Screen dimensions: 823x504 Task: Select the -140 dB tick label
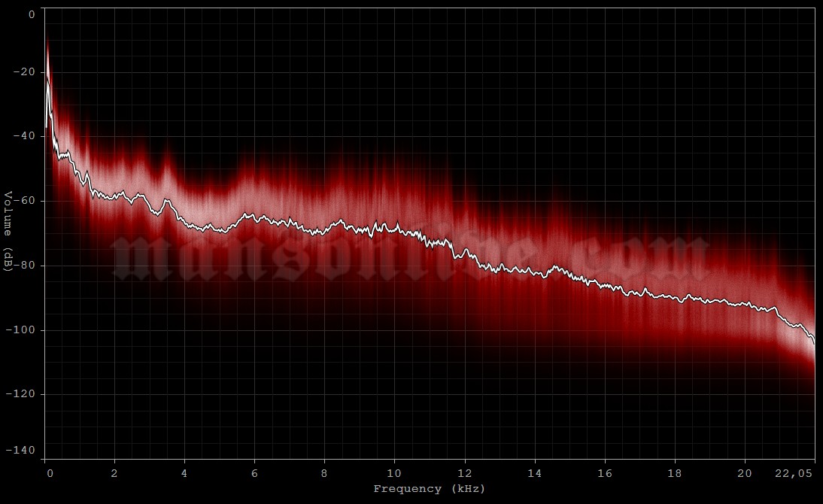click(23, 451)
